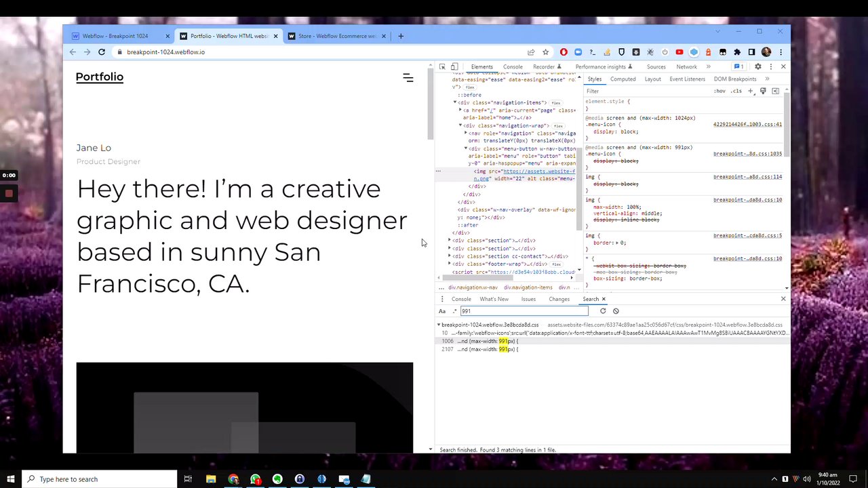The height and width of the screenshot is (488, 868).
Task: Switch to the Issues drawer tab
Action: [528, 299]
